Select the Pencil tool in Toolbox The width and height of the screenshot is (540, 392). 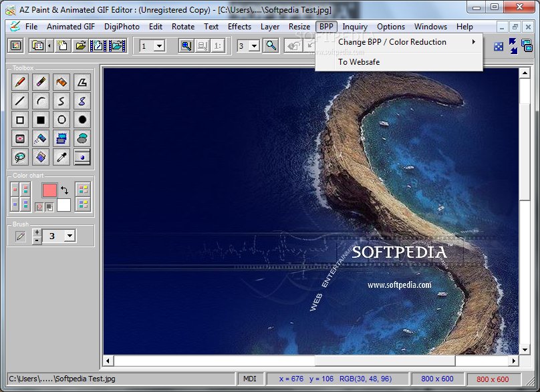coord(20,82)
